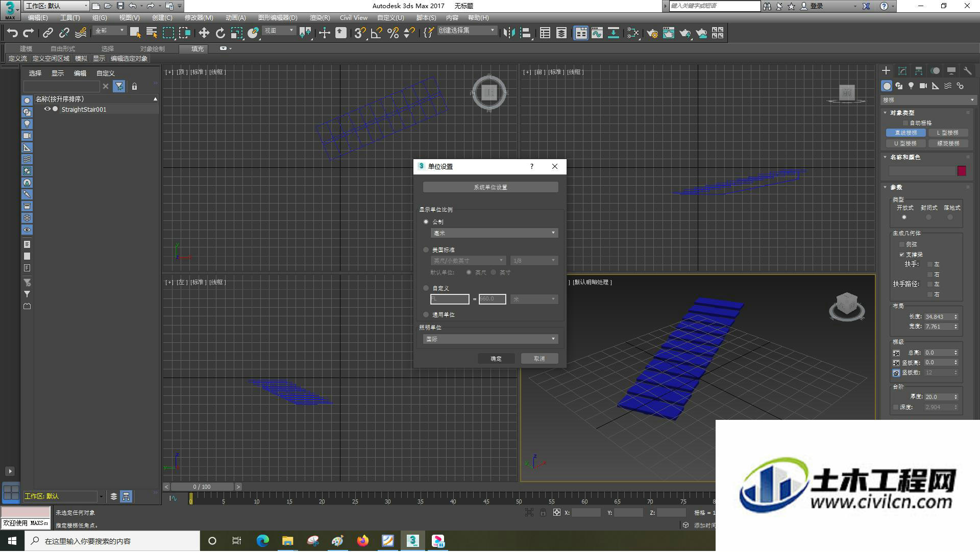Open the 楼梯 object category dropdown
This screenshot has width=980, height=552.
(x=928, y=100)
